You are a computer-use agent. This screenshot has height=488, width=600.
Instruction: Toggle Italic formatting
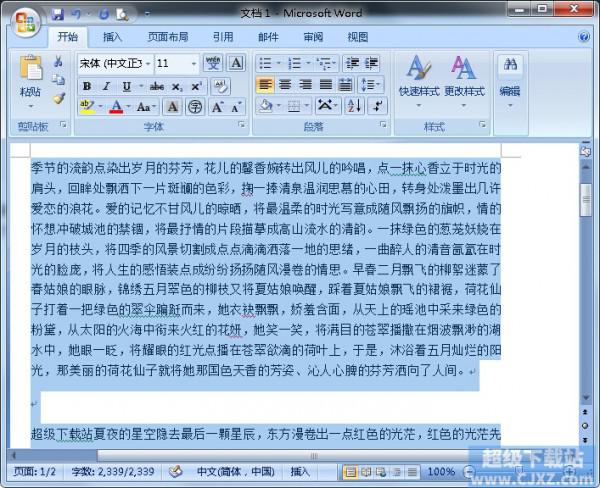point(107,86)
